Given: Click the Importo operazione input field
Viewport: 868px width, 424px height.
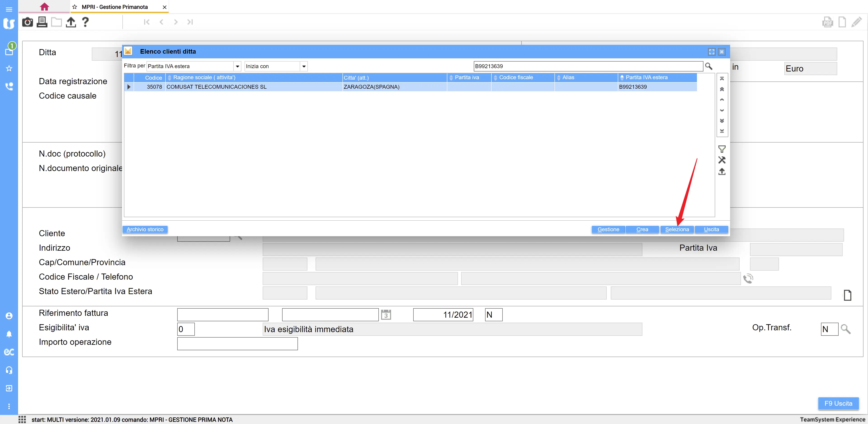Looking at the screenshot, I should [x=237, y=343].
